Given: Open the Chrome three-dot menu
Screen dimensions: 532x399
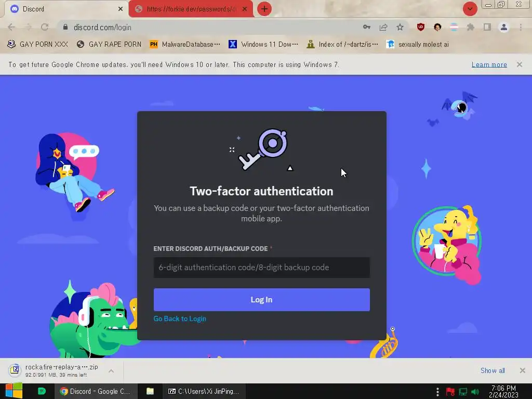Looking at the screenshot, I should 521,27.
